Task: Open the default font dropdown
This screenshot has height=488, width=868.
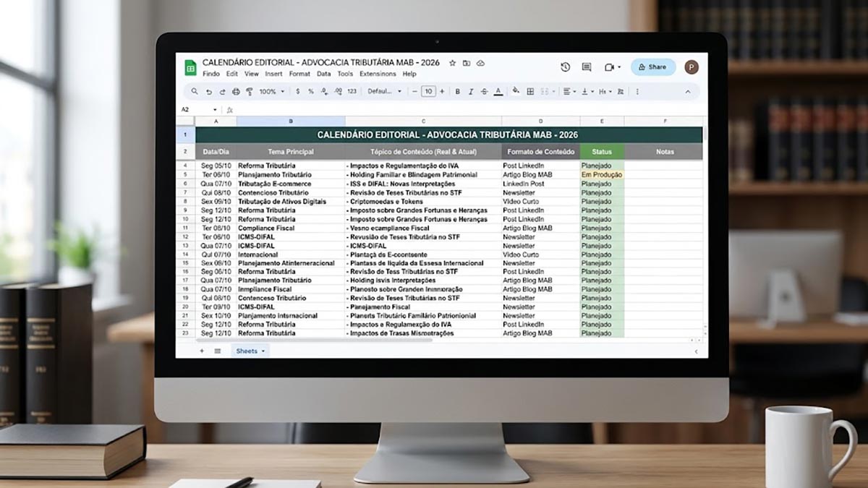Action: coord(385,92)
